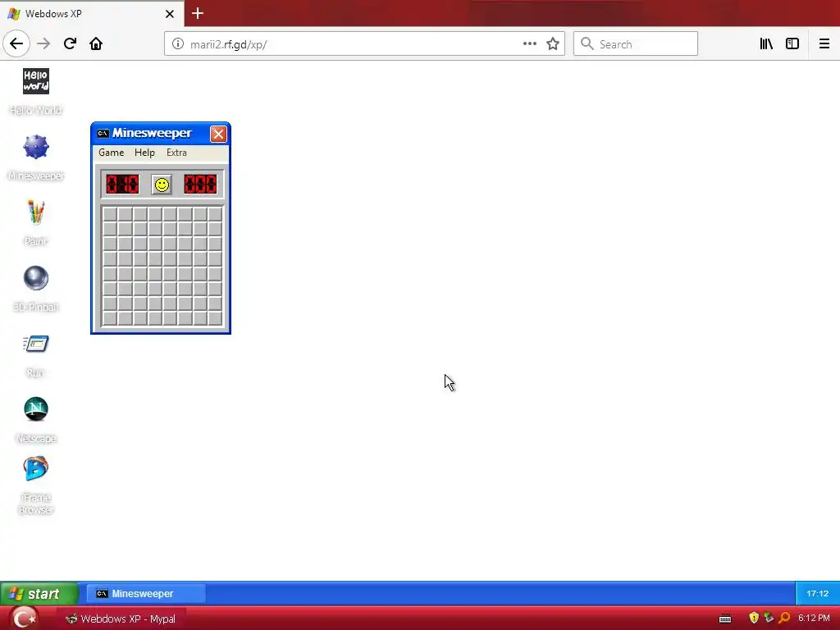Click the security shield tray icon
The width and height of the screenshot is (840, 630).
[x=754, y=619]
